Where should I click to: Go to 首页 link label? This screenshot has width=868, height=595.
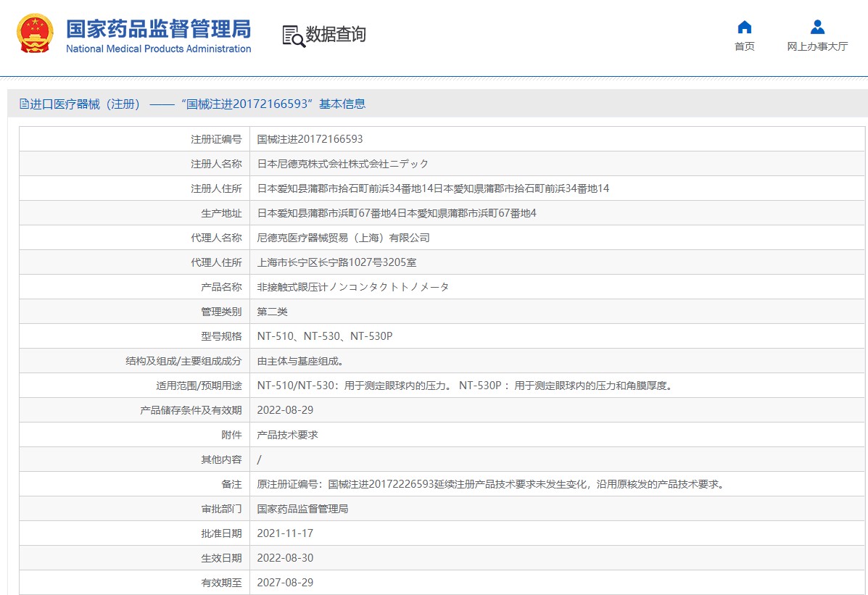pos(745,46)
